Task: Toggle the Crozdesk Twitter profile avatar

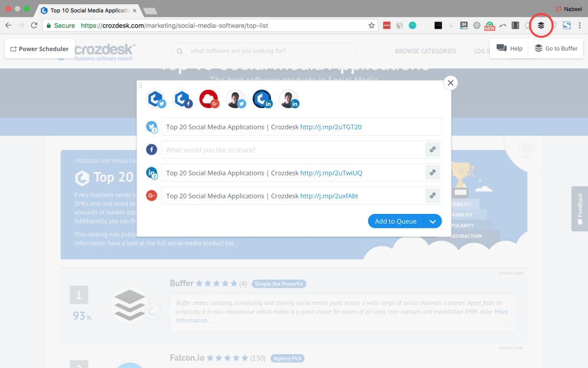Action: (x=156, y=99)
